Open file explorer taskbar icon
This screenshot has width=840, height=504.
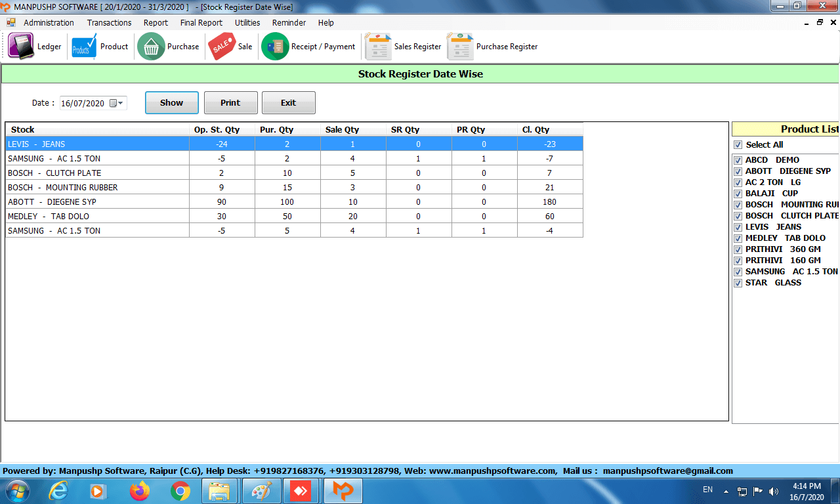tap(220, 491)
